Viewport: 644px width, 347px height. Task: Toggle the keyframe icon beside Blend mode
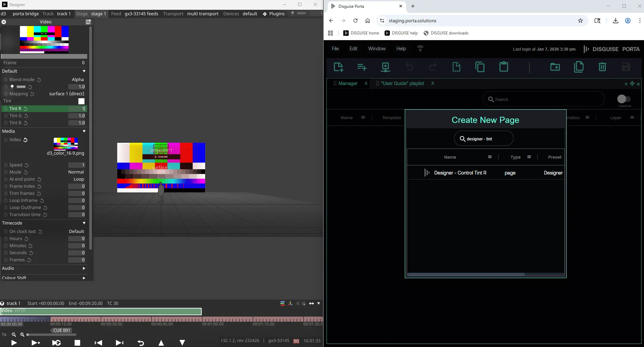[x=6, y=80]
